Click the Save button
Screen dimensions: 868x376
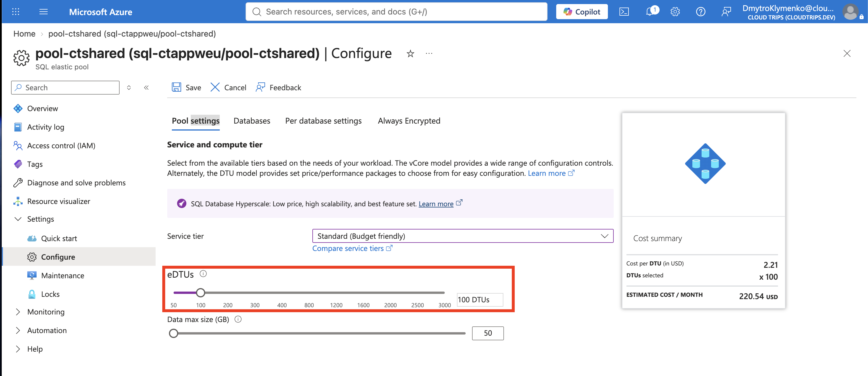(186, 88)
